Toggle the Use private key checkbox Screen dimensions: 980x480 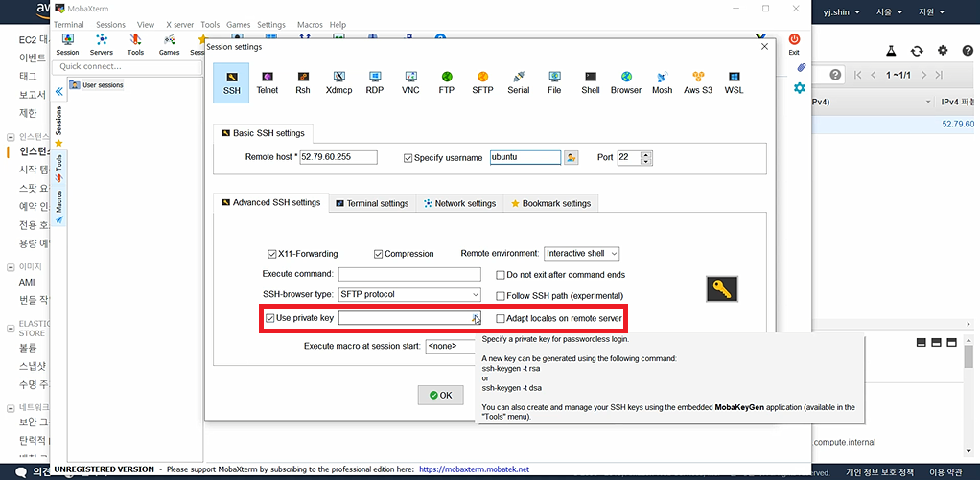click(270, 318)
